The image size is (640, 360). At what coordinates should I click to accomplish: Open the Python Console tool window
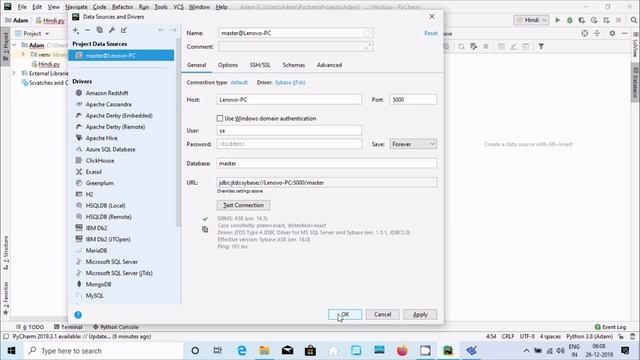pyautogui.click(x=116, y=327)
